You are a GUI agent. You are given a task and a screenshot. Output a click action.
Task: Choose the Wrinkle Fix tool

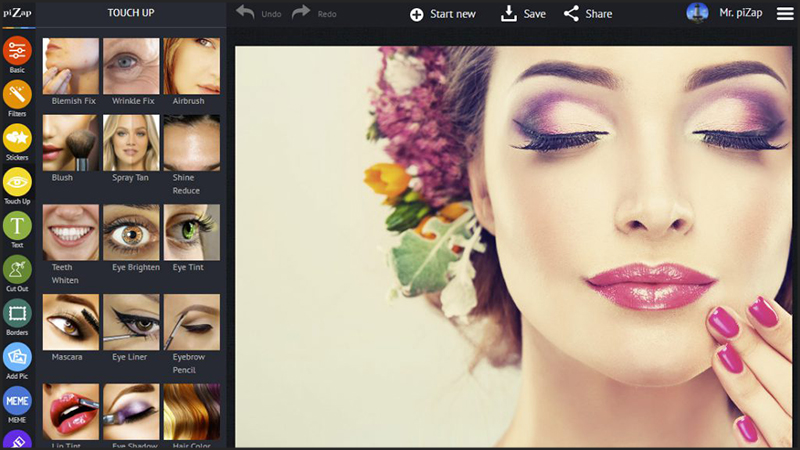click(131, 66)
